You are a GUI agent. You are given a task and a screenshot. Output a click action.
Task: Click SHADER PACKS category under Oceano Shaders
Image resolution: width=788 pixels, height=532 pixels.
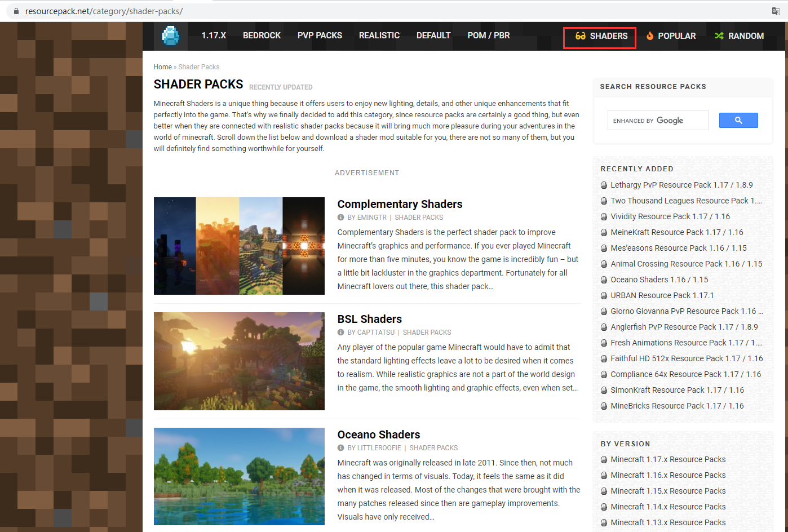tap(433, 448)
